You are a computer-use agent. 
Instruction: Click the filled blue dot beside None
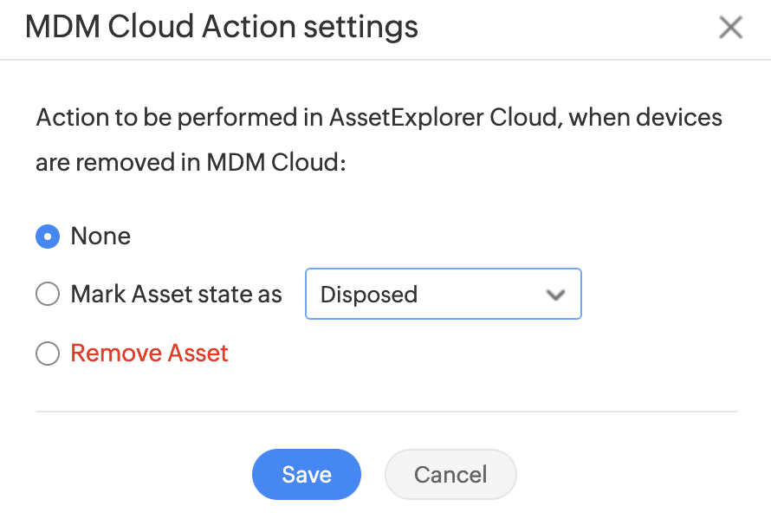click(48, 237)
